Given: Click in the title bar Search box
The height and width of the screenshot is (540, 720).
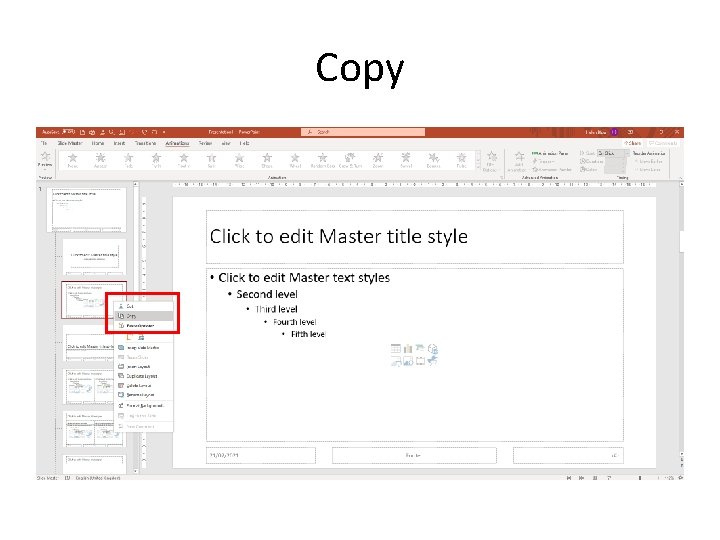Looking at the screenshot, I should click(363, 132).
